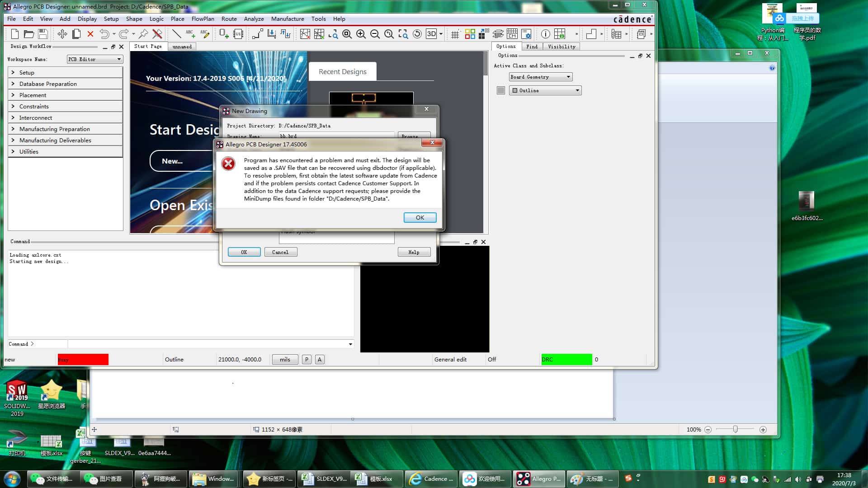Click the New file toolbar icon
Viewport: 868px width, 488px height.
[15, 34]
